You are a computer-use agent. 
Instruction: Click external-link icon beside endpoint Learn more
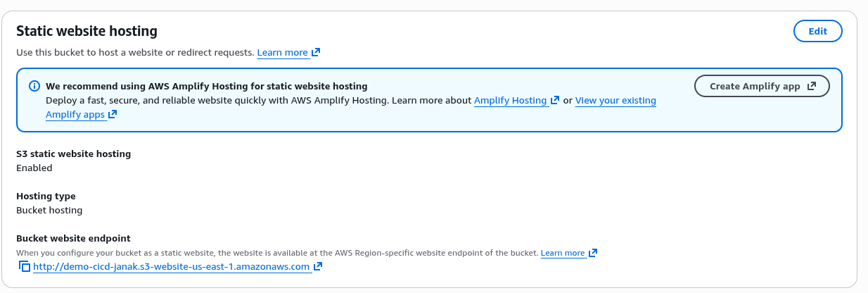[593, 253]
